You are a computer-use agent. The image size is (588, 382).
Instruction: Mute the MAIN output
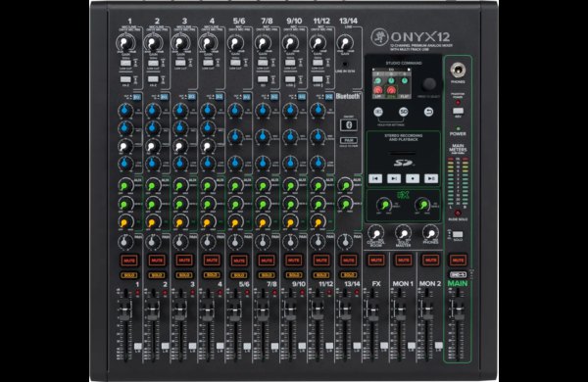(x=458, y=261)
